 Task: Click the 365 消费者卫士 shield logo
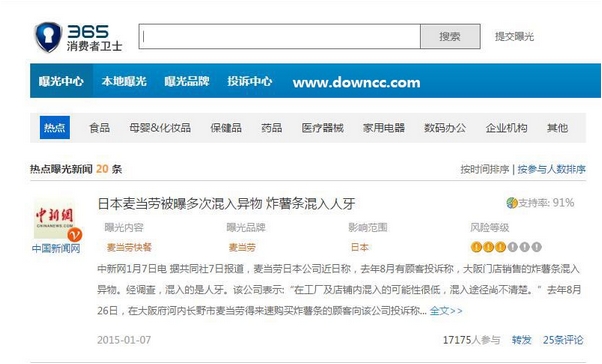pyautogui.click(x=48, y=37)
